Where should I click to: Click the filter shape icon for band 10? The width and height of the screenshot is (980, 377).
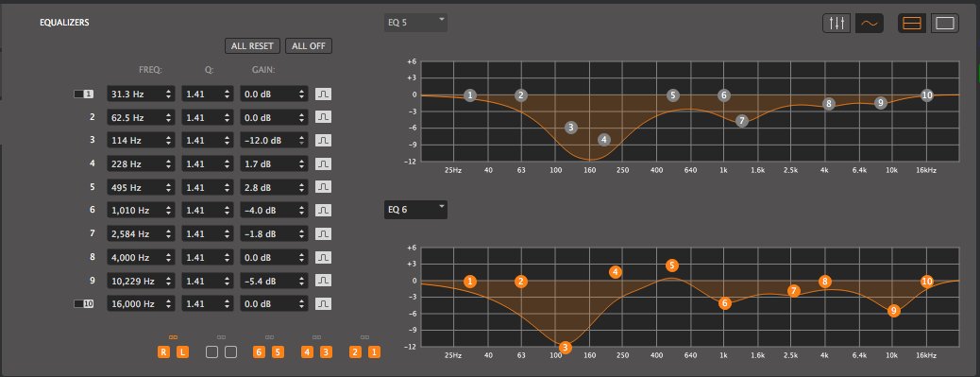tap(323, 304)
